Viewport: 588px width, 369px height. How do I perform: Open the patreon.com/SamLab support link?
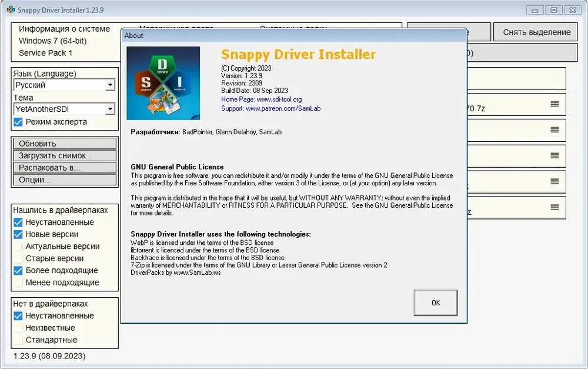point(283,108)
